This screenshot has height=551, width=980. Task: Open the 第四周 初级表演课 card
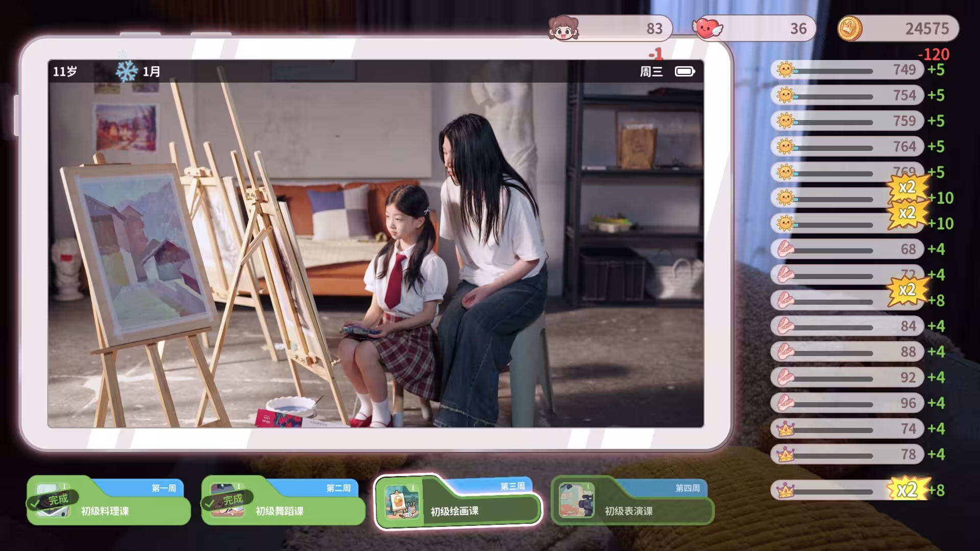click(632, 501)
